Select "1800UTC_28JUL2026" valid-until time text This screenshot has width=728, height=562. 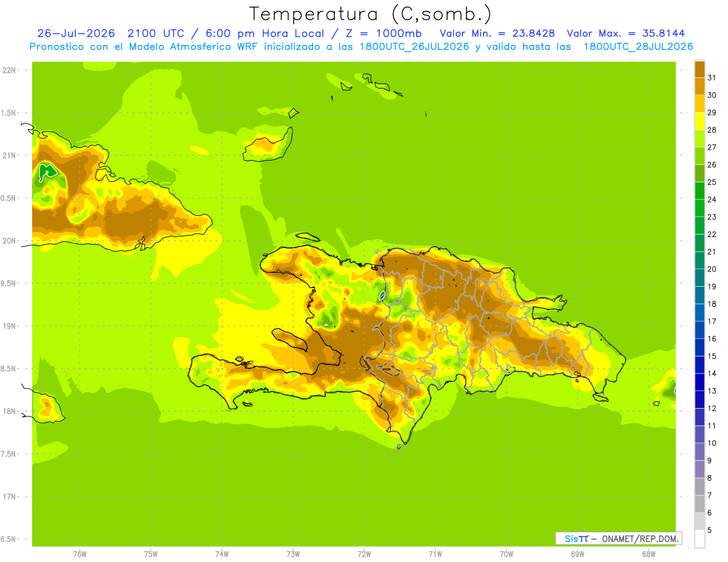tap(638, 47)
